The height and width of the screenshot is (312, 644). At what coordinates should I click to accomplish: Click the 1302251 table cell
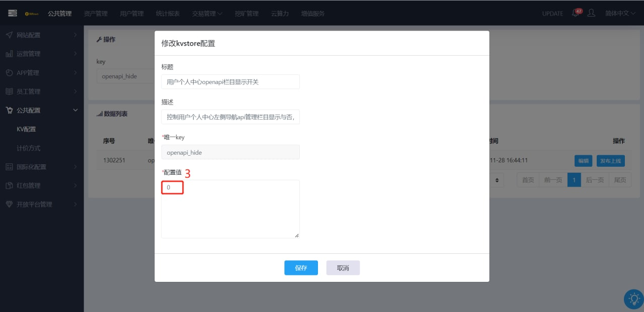coord(115,161)
